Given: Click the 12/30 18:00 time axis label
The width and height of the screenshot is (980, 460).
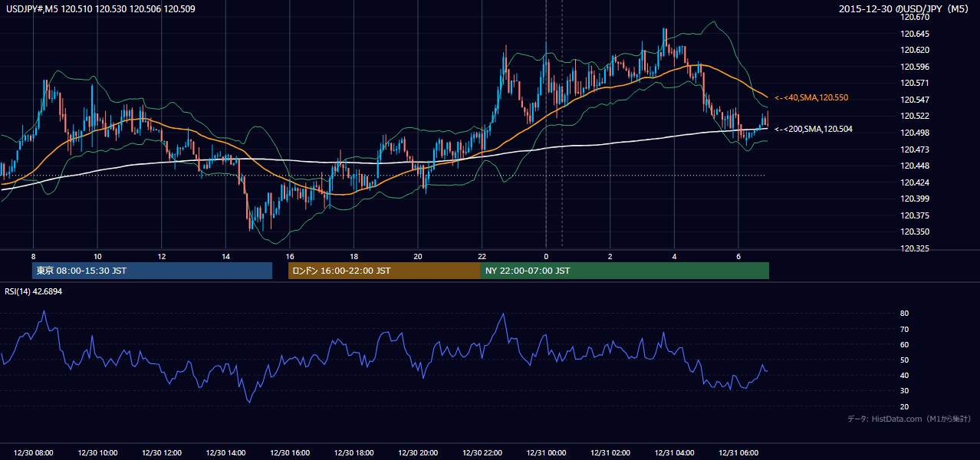Looking at the screenshot, I should click(354, 453).
